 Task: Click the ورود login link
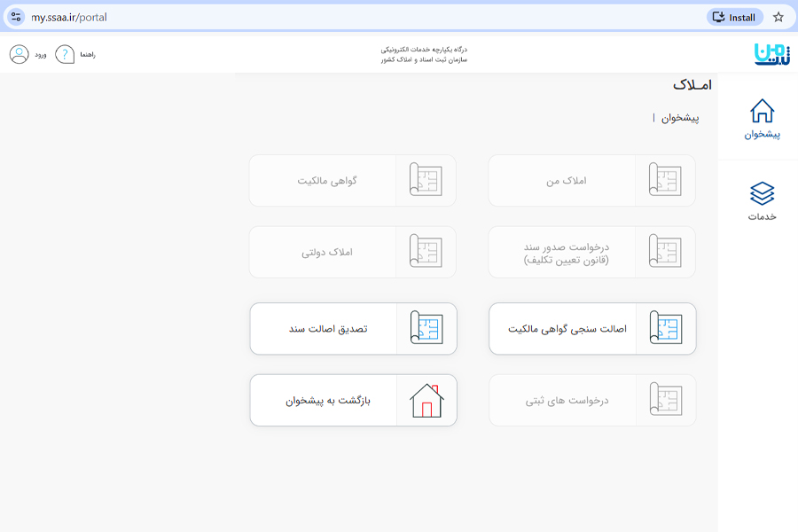40,53
